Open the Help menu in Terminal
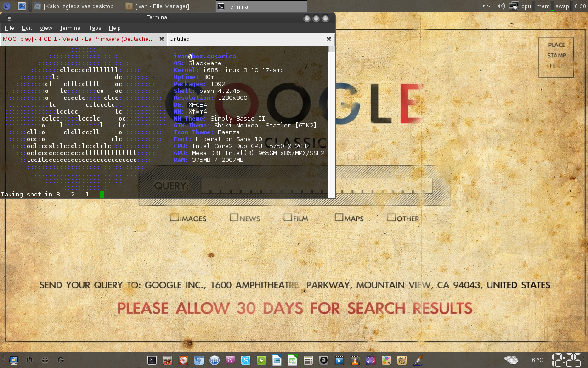Viewport: 588px width, 368px height. click(x=114, y=28)
